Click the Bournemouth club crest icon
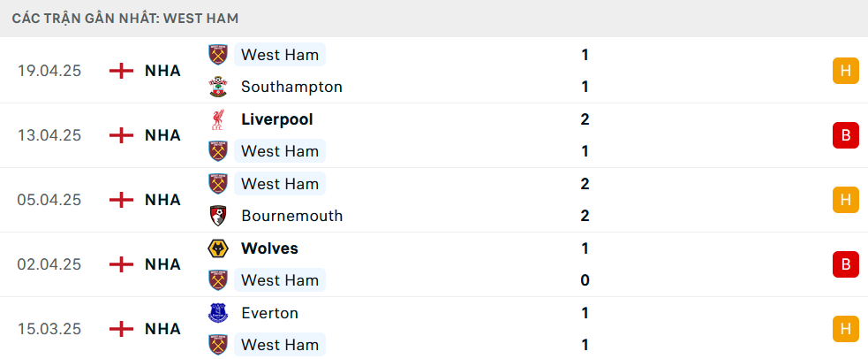Image resolution: width=868 pixels, height=359 pixels. (x=218, y=216)
